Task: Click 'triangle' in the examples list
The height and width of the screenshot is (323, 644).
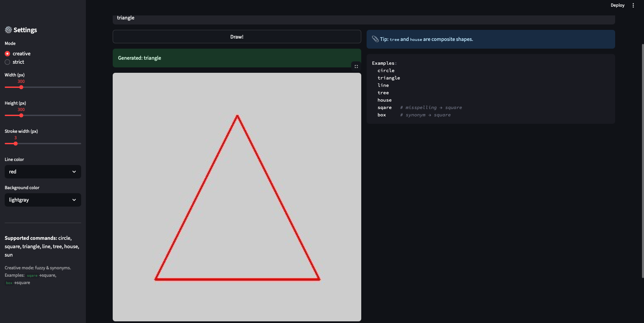Action: 389,78
